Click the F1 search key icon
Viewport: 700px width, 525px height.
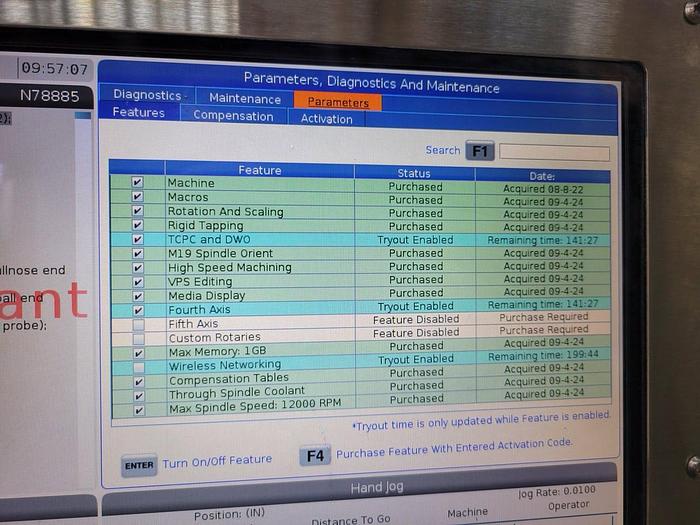coord(479,151)
